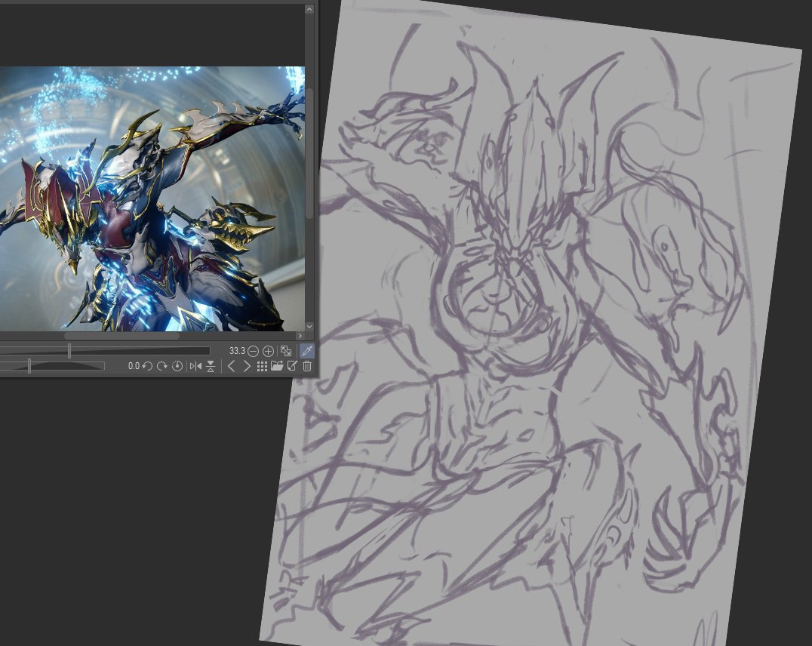Click the Sub View horizontal scrollbar thumb
812x646 pixels.
click(121, 336)
